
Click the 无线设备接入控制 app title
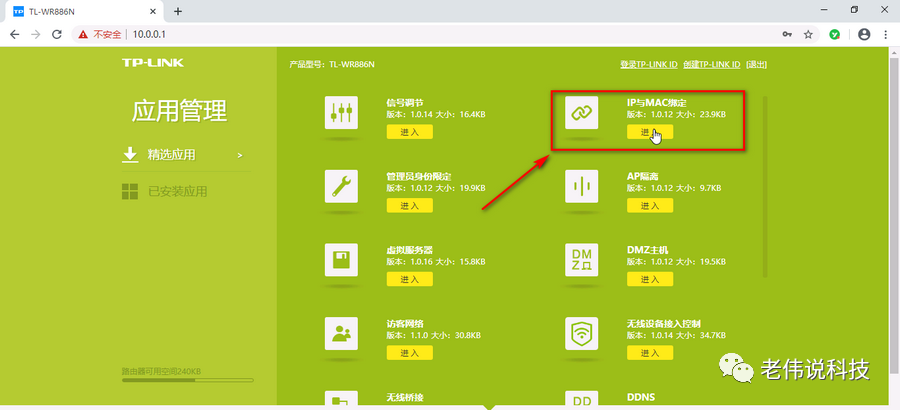[x=664, y=323]
